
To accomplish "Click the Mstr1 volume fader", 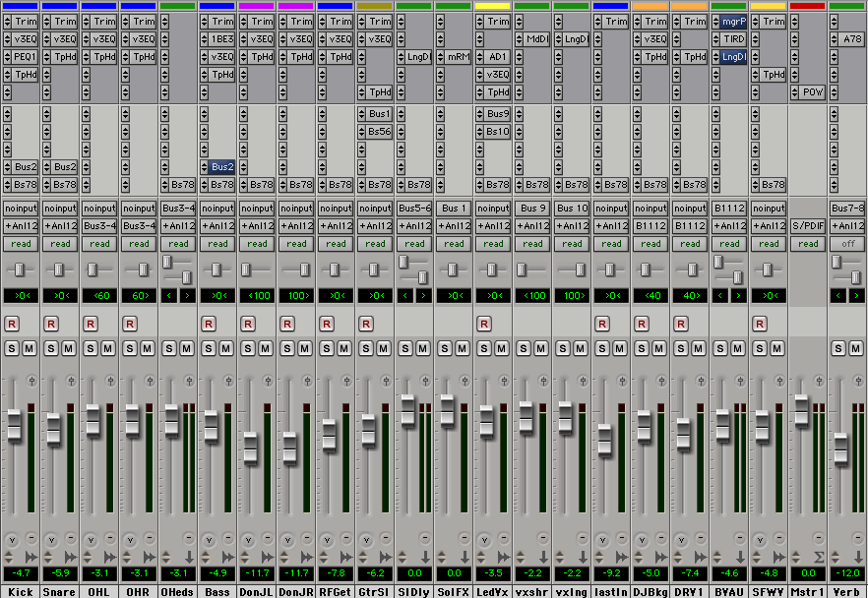I will coord(801,410).
